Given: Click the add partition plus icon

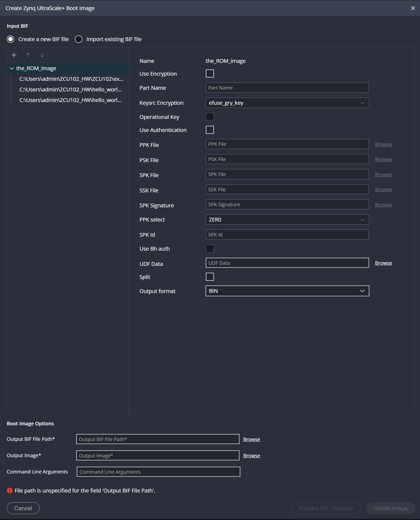Looking at the screenshot, I should pos(14,55).
